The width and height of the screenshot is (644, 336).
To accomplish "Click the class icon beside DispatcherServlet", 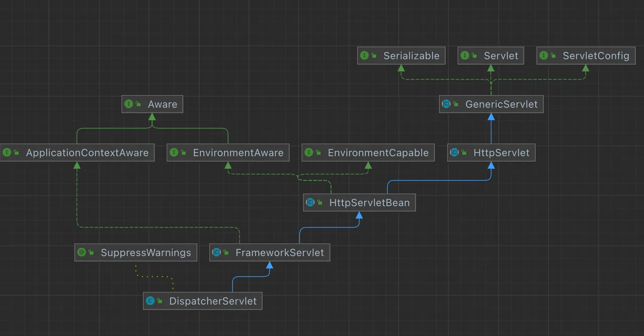I will point(150,301).
